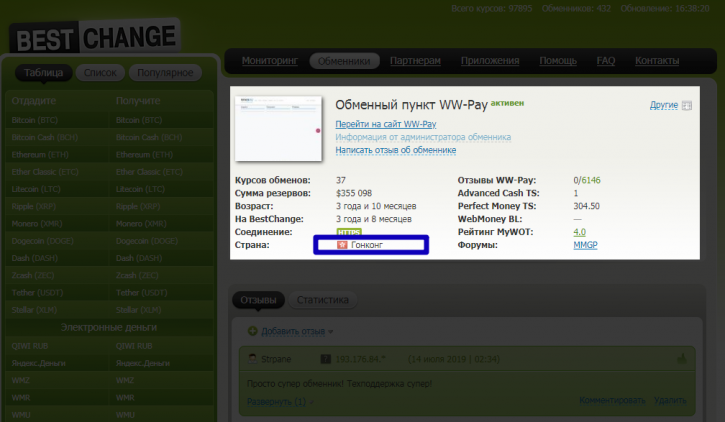Click the Strpane username
This screenshot has width=725, height=422.
(x=276, y=359)
